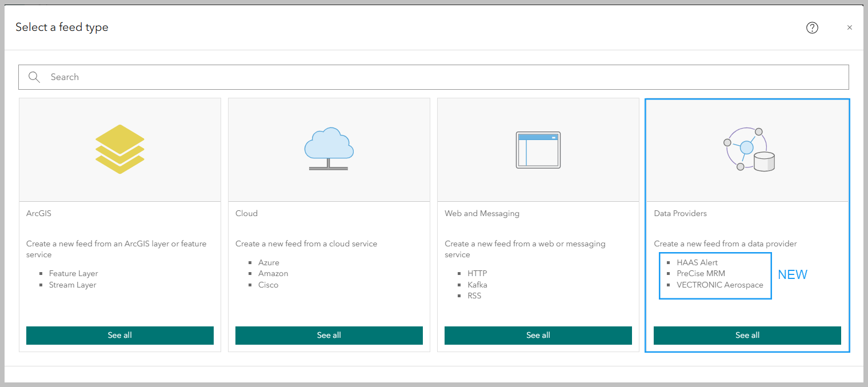Viewport: 868px width, 387px height.
Task: Open the help question mark icon
Action: pos(812,27)
